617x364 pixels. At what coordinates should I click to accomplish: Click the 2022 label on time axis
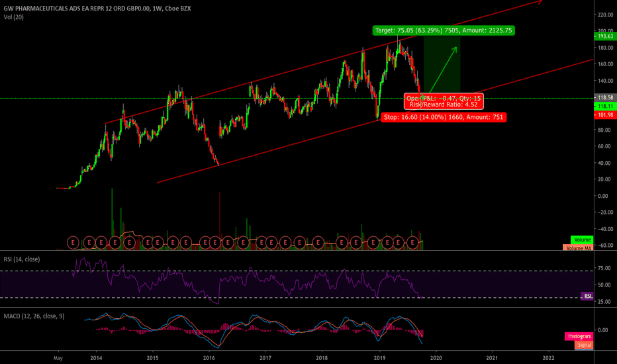(x=549, y=357)
